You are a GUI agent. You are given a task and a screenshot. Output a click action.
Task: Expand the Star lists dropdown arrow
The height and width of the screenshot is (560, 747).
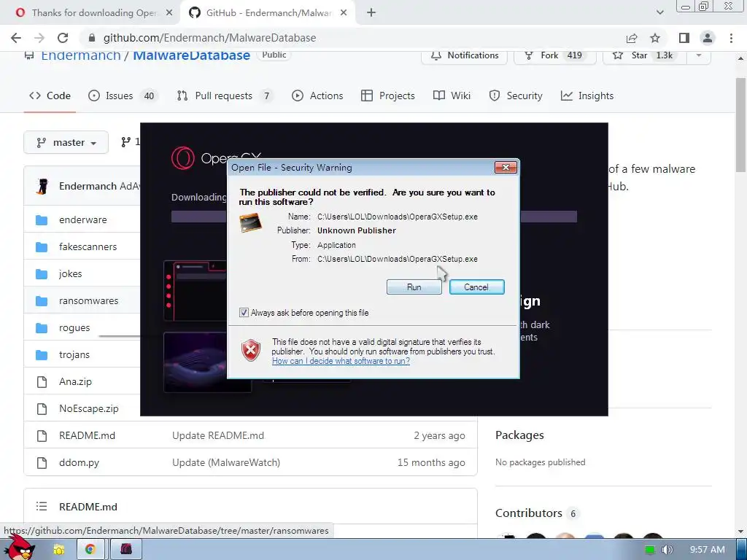click(699, 55)
